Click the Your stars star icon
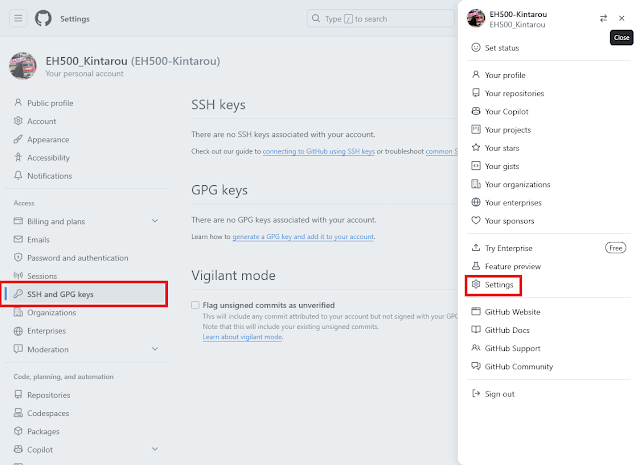The image size is (640, 465). pyautogui.click(x=476, y=147)
